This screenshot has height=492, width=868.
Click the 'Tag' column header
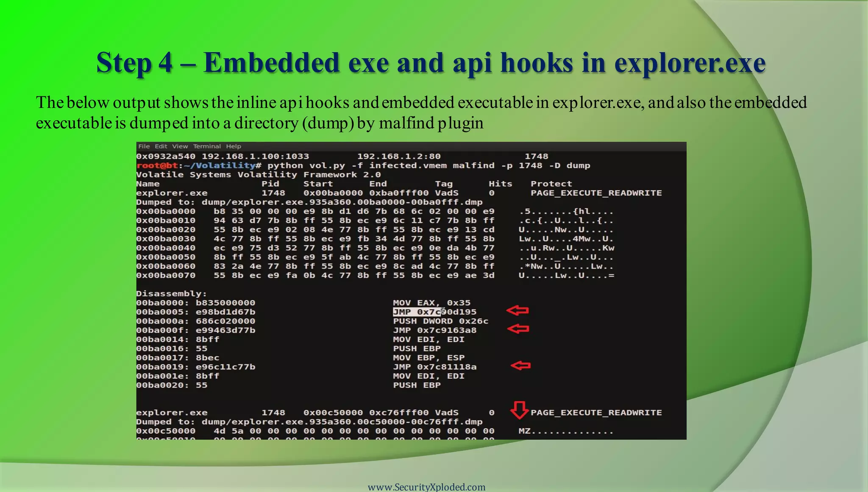click(444, 184)
